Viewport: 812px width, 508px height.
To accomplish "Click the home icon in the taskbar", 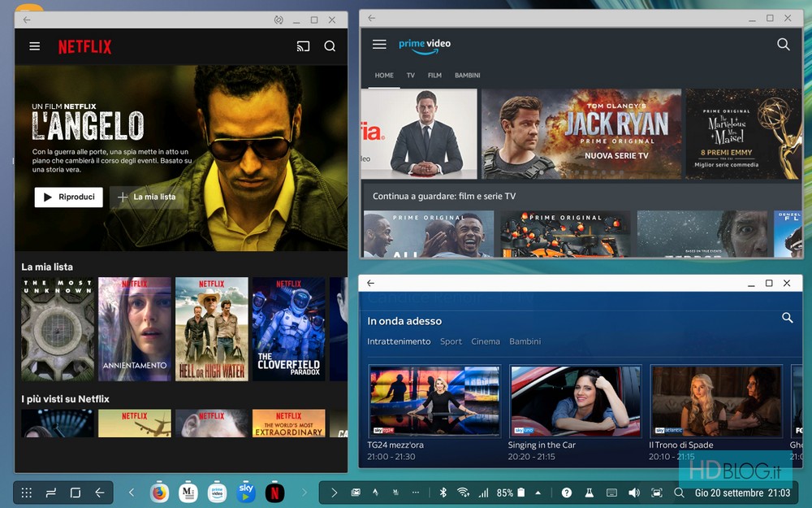I will coord(75,493).
